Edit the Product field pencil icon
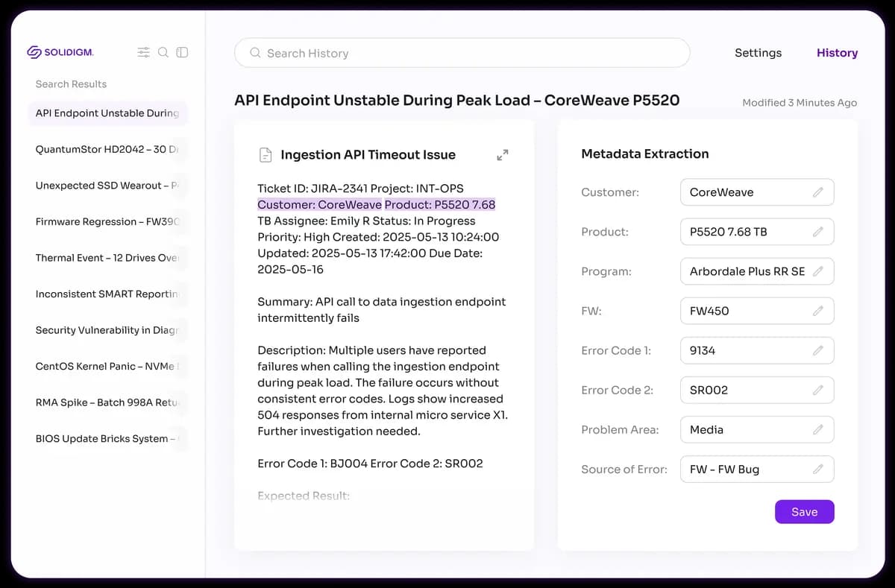This screenshot has height=588, width=895. [x=818, y=232]
